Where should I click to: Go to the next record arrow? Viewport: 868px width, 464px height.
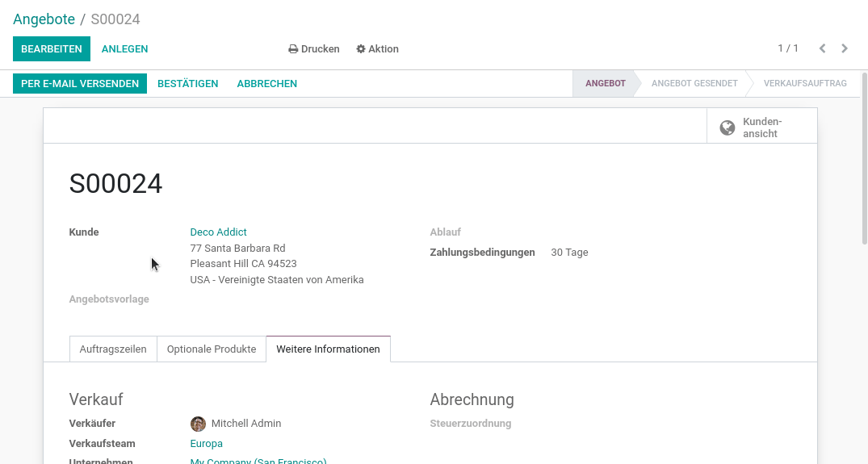tap(845, 48)
